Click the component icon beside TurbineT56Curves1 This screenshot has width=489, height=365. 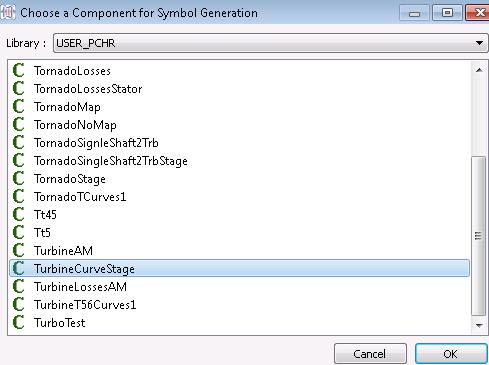click(x=18, y=305)
